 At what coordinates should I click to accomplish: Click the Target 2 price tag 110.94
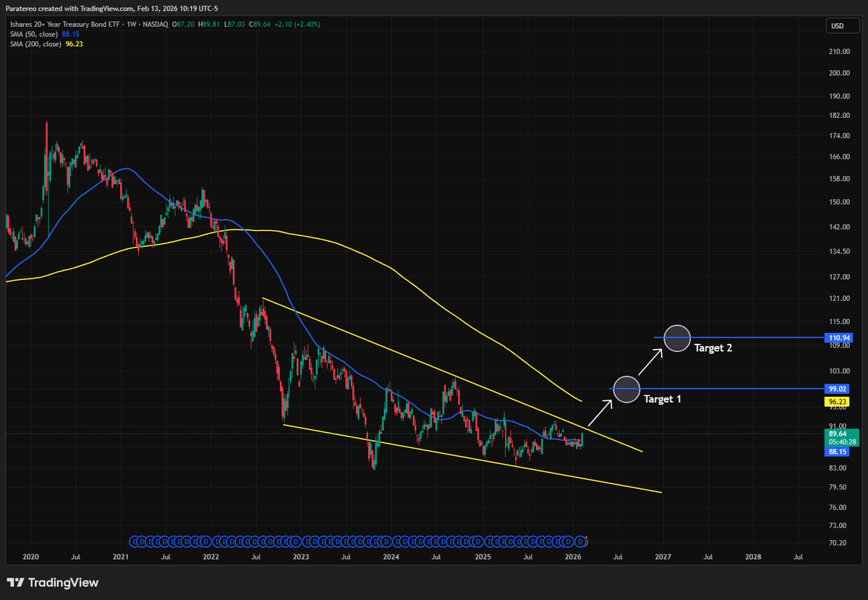[838, 337]
